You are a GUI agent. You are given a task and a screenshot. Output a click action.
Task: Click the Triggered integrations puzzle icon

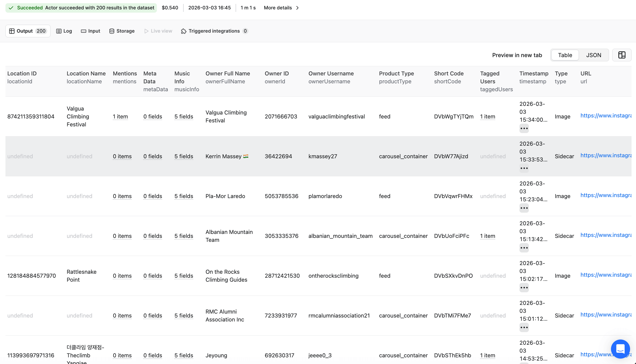click(184, 31)
